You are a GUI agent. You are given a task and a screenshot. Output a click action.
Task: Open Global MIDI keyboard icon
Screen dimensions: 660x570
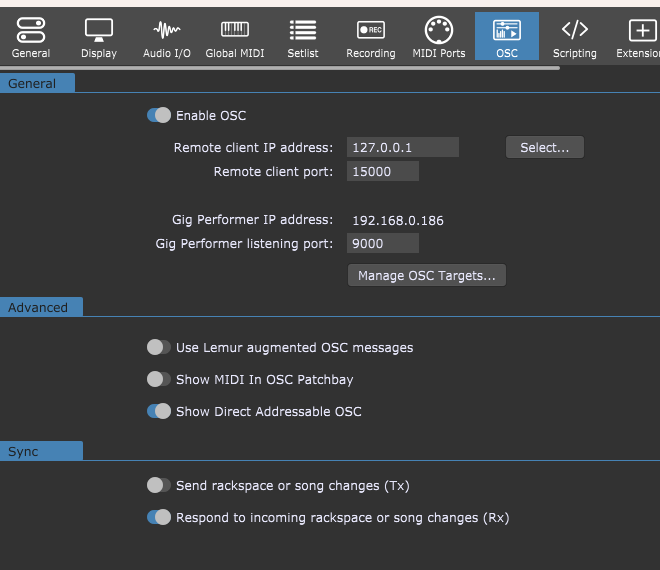point(235,31)
